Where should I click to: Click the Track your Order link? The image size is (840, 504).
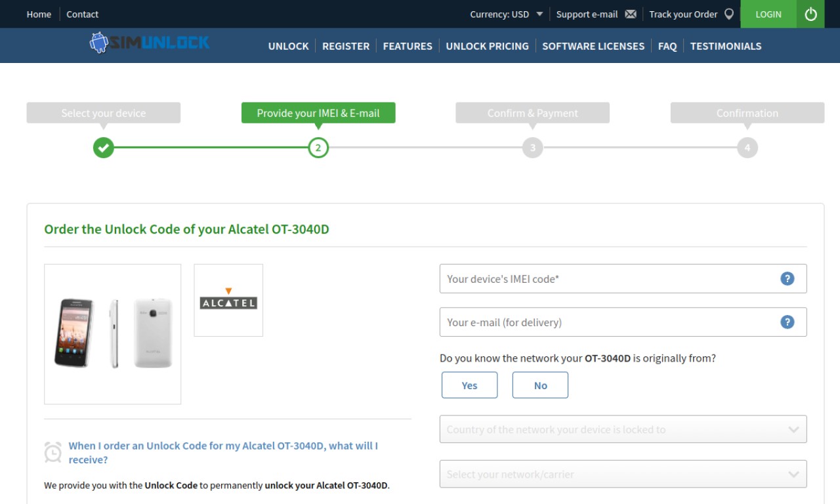pos(683,14)
